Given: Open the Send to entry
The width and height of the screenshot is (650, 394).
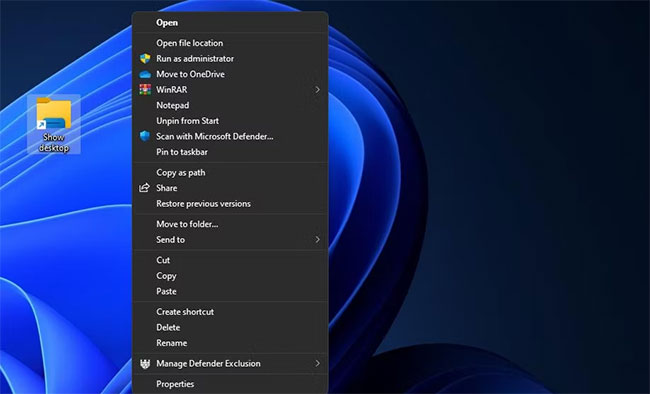Looking at the screenshot, I should click(x=230, y=240).
